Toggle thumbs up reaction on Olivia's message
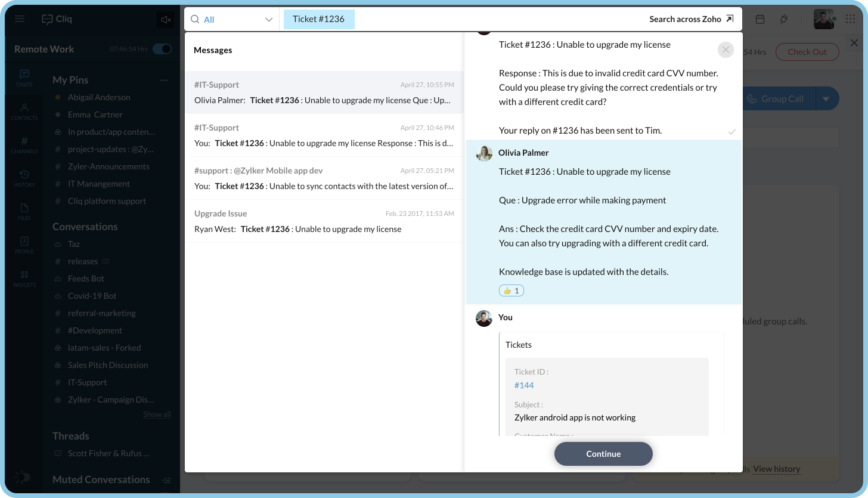868x498 pixels. (x=511, y=290)
